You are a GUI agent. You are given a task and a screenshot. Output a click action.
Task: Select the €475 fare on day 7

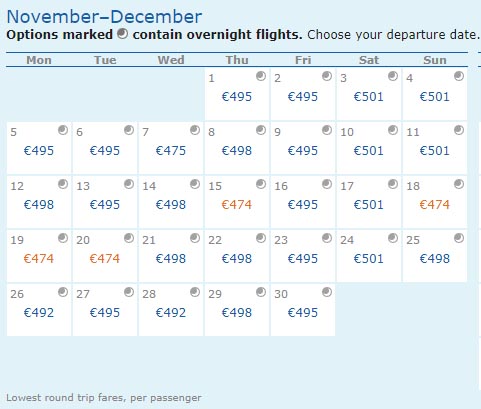pos(171,151)
